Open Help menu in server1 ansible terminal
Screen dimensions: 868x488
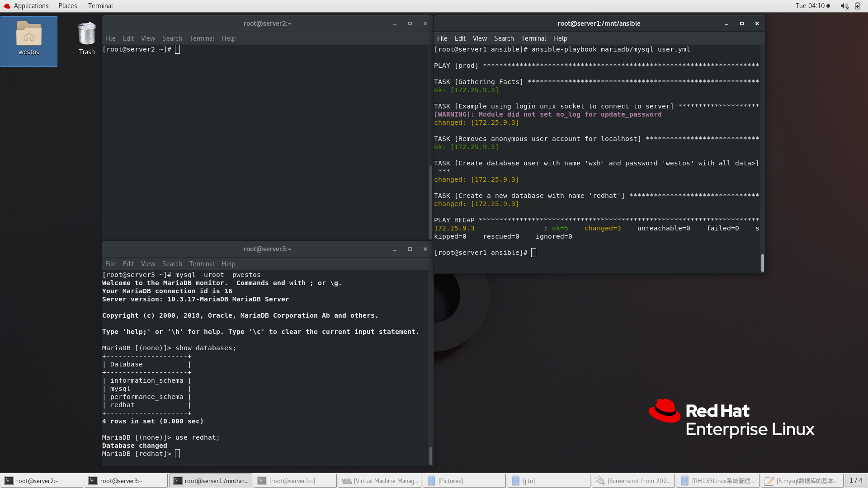coord(560,38)
